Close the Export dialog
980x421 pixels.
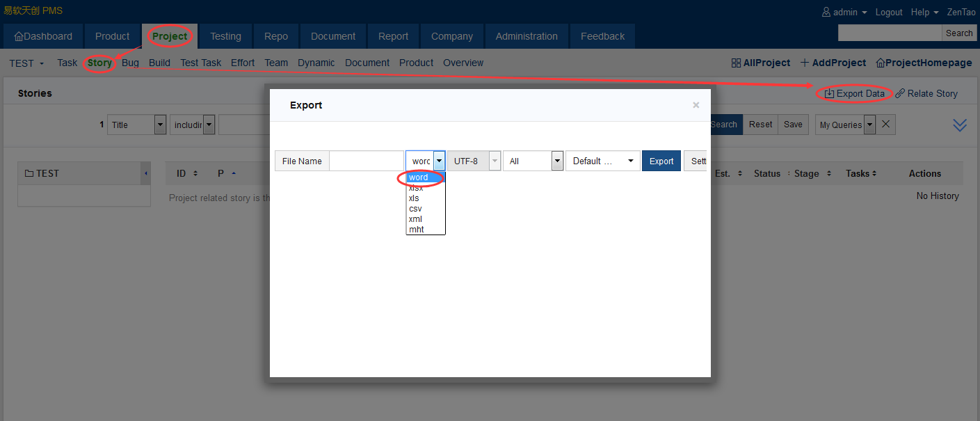pyautogui.click(x=696, y=106)
